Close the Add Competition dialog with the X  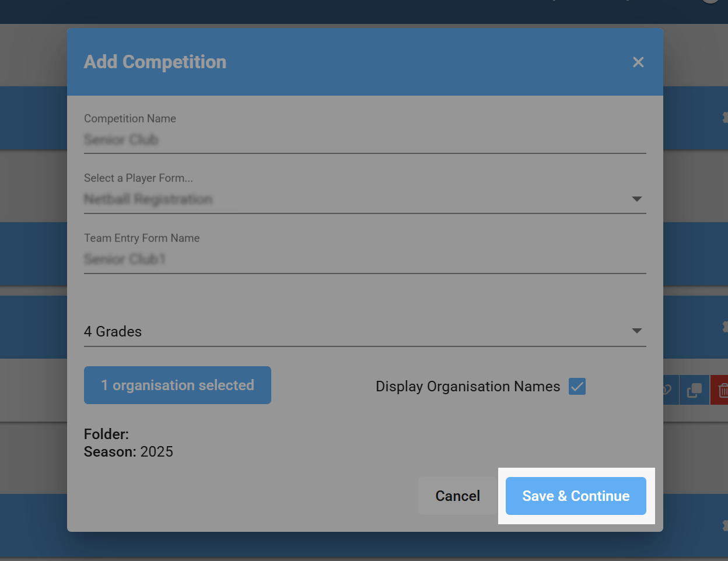(638, 62)
